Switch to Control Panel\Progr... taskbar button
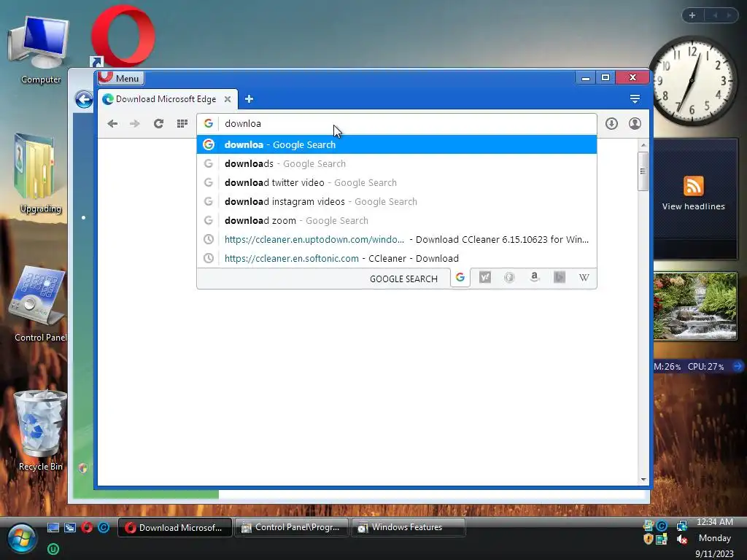This screenshot has height=560, width=747. point(292,528)
